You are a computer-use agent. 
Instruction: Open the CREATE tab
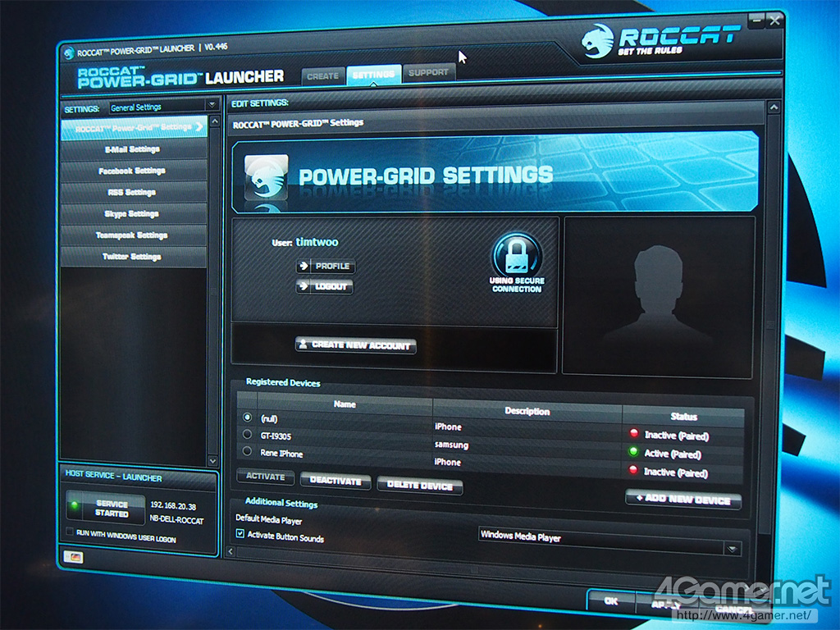click(x=322, y=76)
